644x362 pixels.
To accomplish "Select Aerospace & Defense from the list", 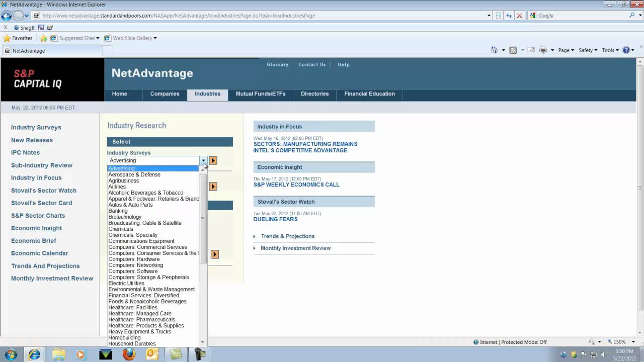I will [134, 174].
